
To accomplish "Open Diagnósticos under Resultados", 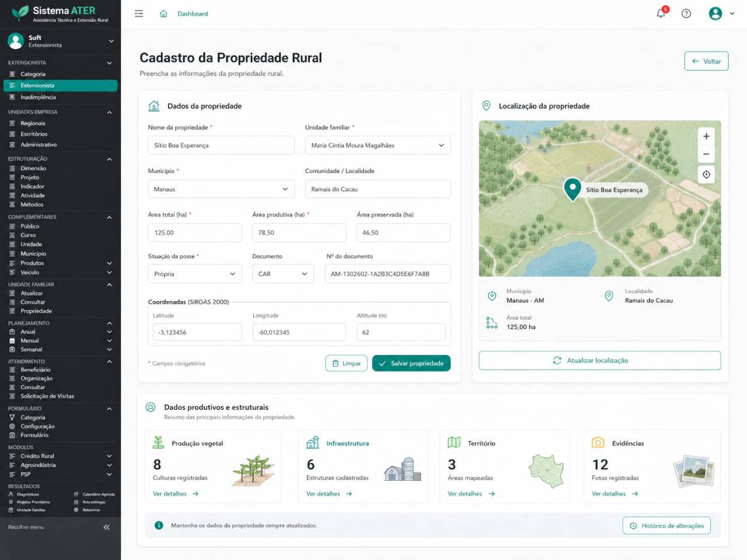I will pyautogui.click(x=28, y=494).
